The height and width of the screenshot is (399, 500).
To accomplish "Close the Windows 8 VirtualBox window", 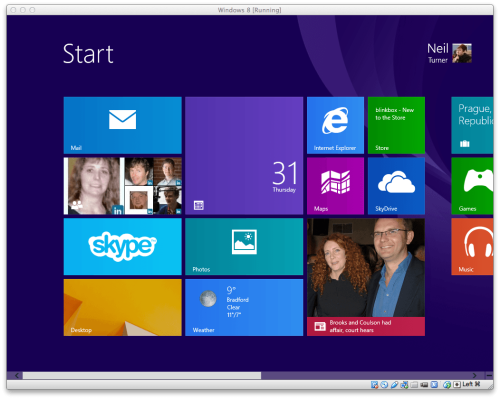I will point(13,10).
